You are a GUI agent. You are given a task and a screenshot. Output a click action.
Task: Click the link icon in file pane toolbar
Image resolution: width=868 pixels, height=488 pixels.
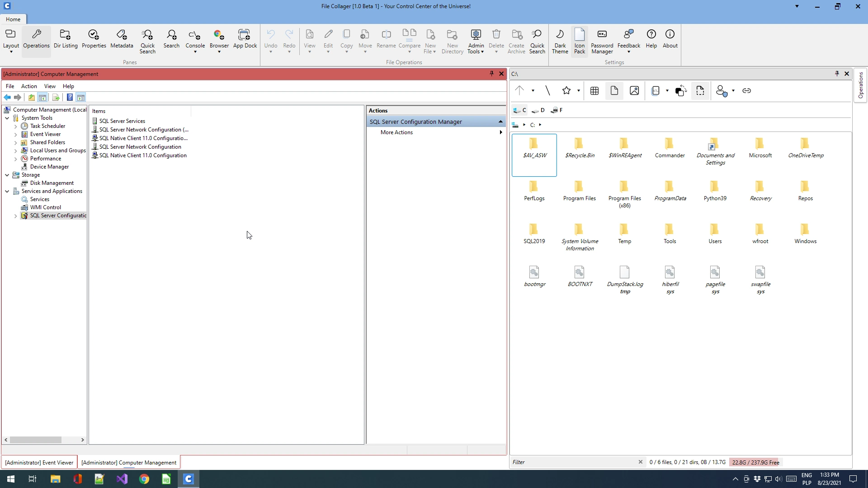point(746,91)
